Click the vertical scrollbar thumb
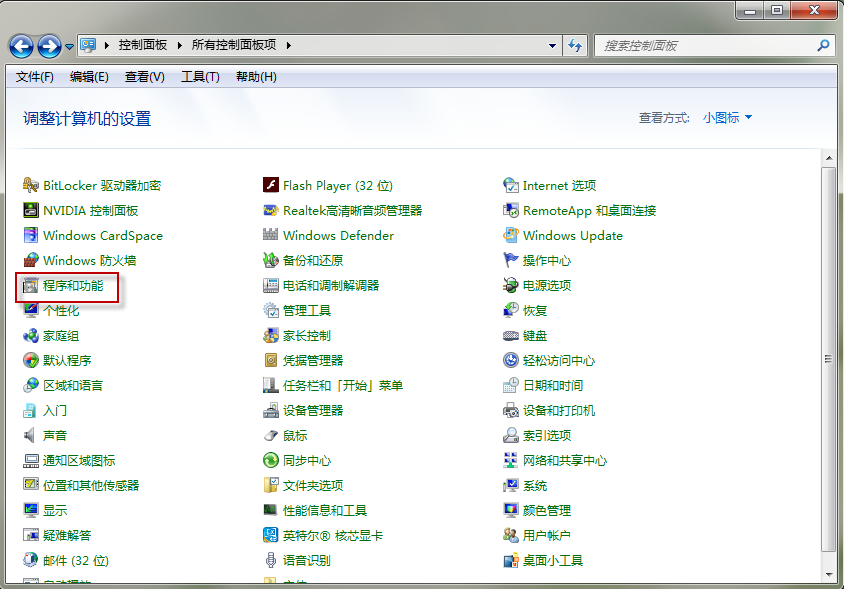The width and height of the screenshot is (844, 589). (x=828, y=359)
